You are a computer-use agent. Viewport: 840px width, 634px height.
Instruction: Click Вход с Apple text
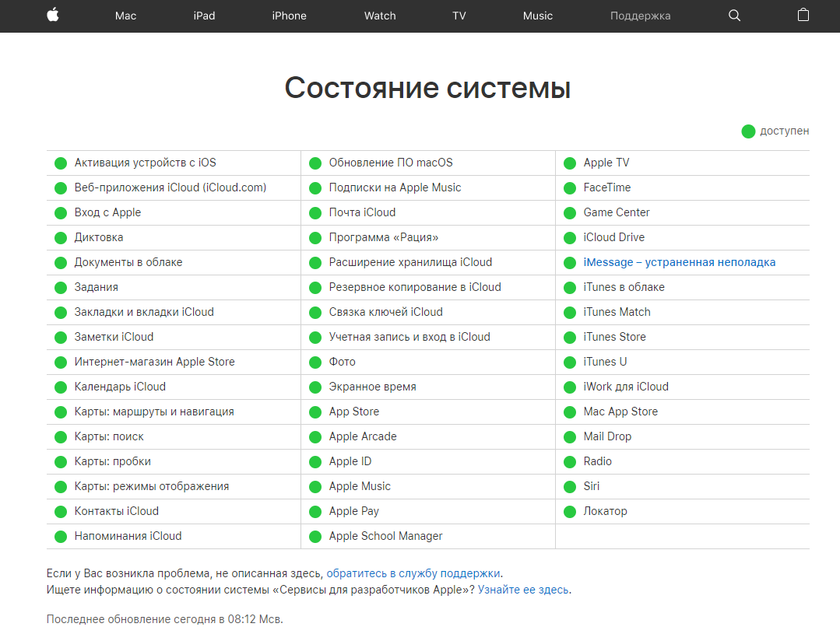pos(107,212)
